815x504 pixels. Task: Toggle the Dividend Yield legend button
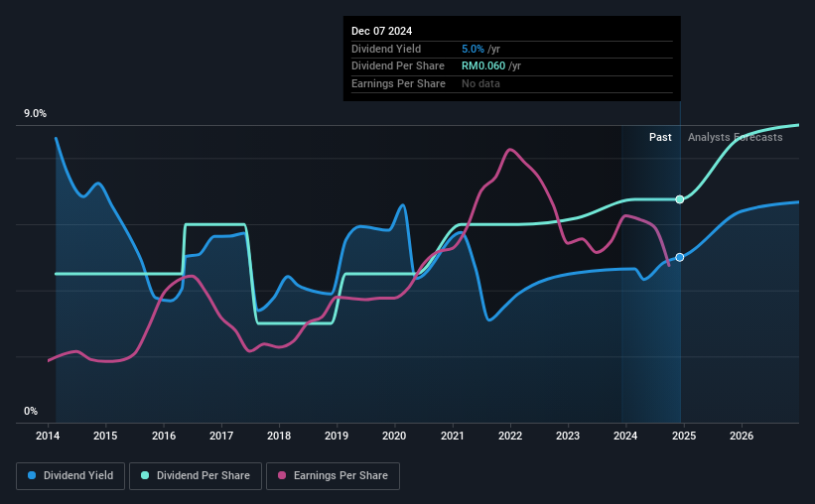(x=70, y=476)
